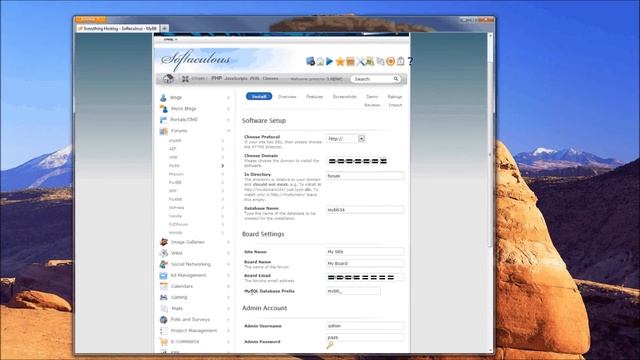Expand the Blogs category arrow
The image size is (640, 360).
coord(228,98)
